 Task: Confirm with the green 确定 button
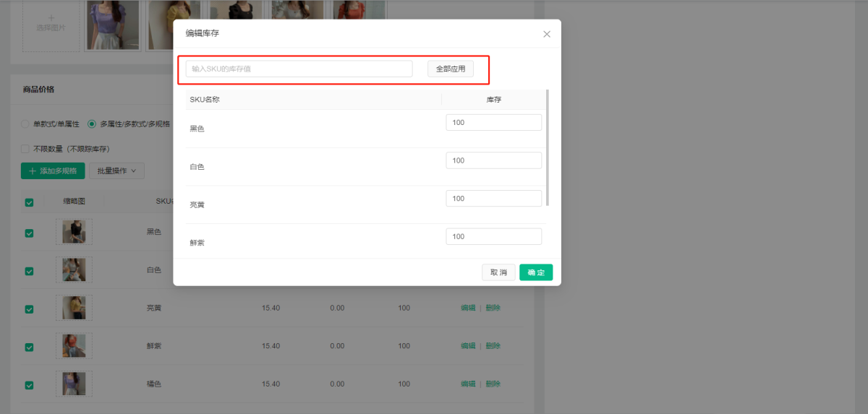pos(536,272)
